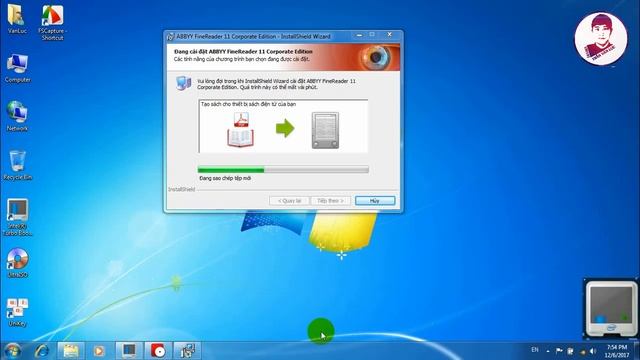Open the Action Center flag icon
Viewport: 640px width, 360px height.
pos(559,351)
